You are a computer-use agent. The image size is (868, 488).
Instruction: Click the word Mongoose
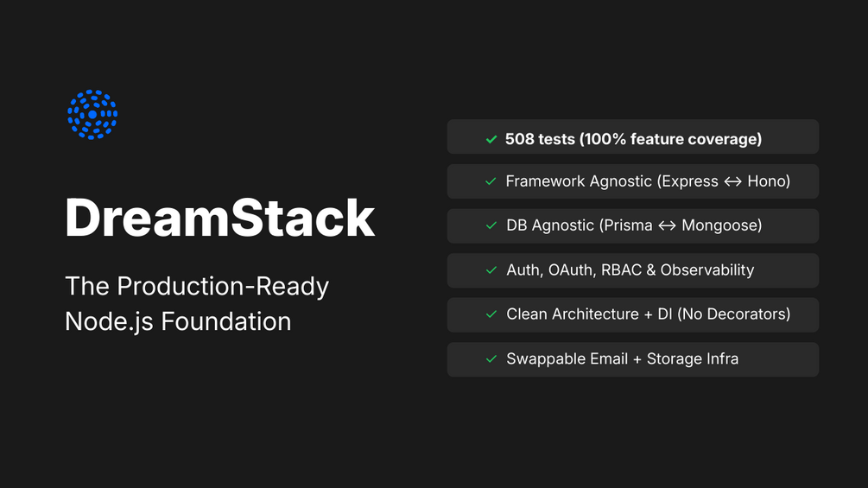point(722,226)
